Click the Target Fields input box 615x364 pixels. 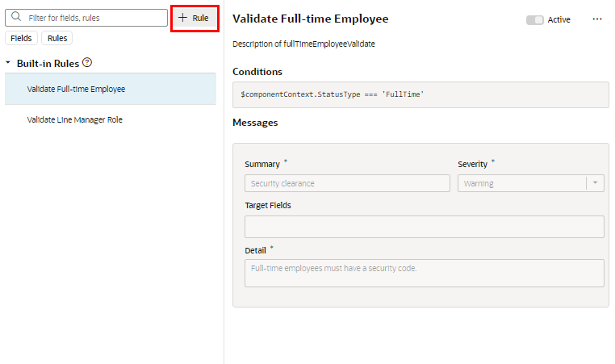click(x=425, y=227)
